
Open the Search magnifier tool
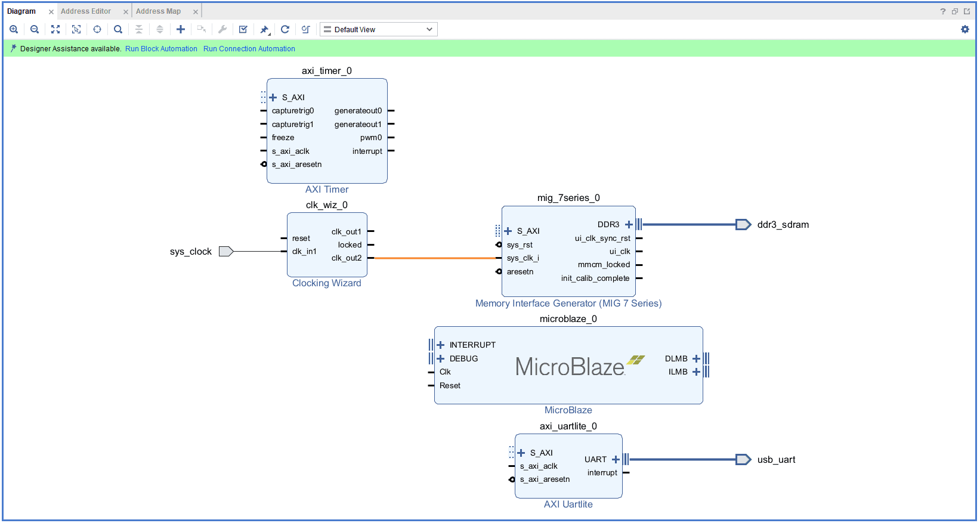(118, 29)
